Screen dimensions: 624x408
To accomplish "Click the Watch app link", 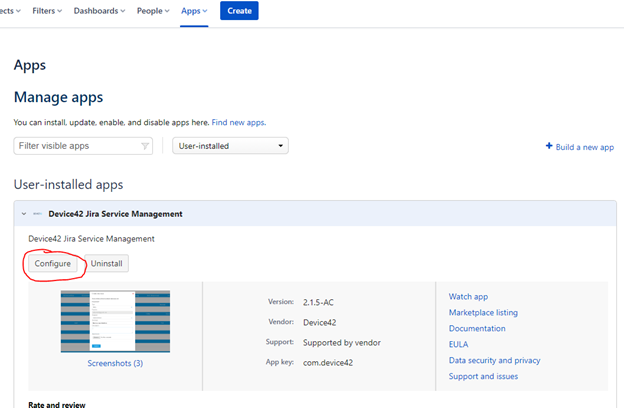I will [x=468, y=297].
